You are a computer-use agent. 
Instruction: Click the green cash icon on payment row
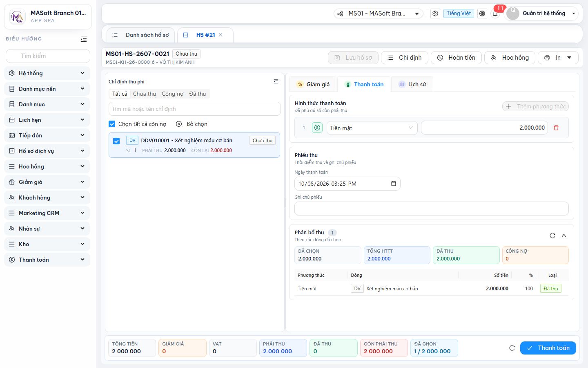[x=317, y=128]
